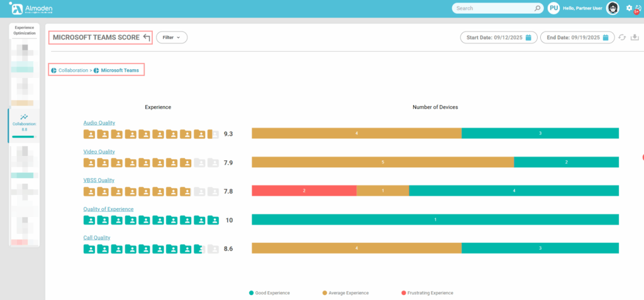Image resolution: width=644 pixels, height=300 pixels.
Task: Click the user profile avatar picture
Action: 612,8
